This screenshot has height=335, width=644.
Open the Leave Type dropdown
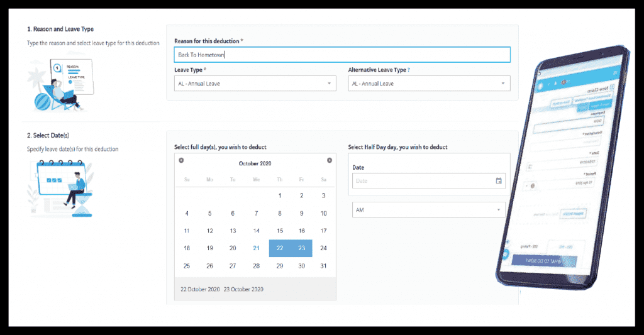(x=255, y=84)
